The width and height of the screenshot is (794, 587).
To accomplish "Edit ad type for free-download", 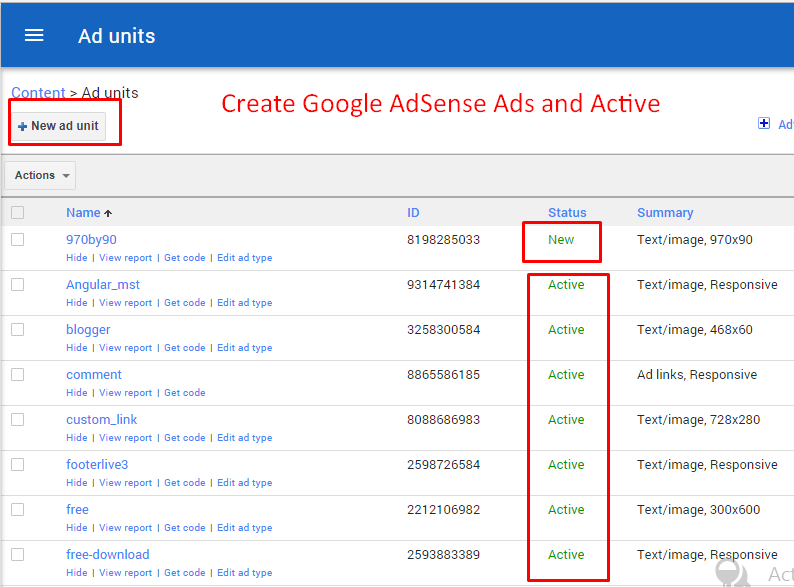I will click(x=245, y=573).
